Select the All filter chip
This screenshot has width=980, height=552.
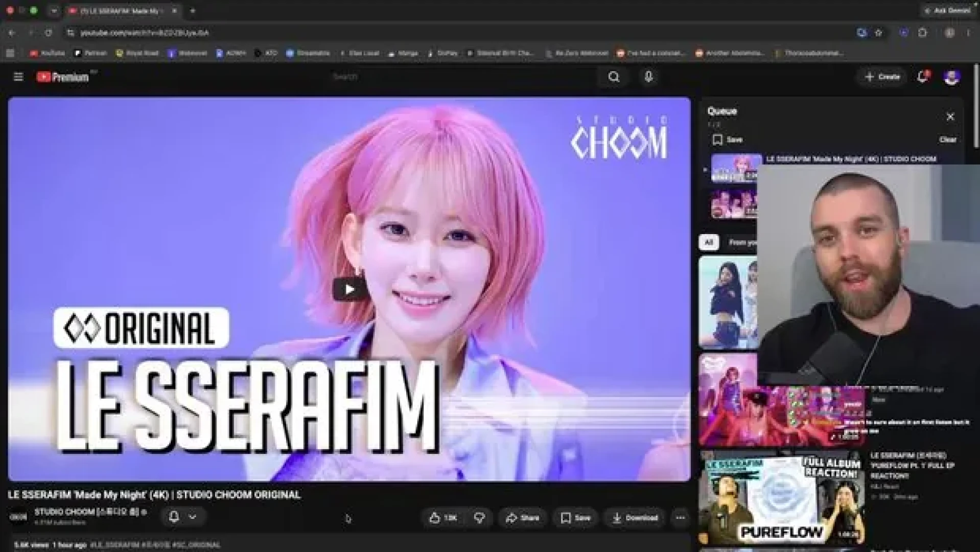pos(709,242)
